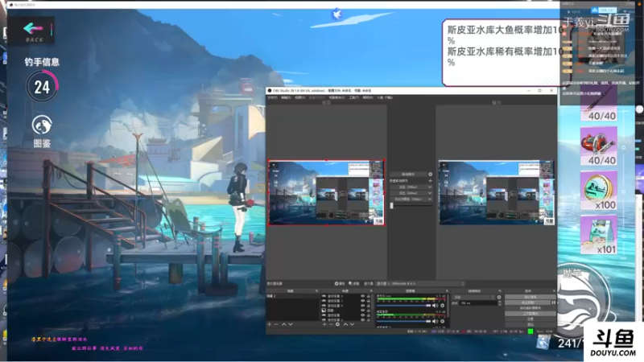
Task: Open the 文件 File menu in OBS
Action: 272,97
